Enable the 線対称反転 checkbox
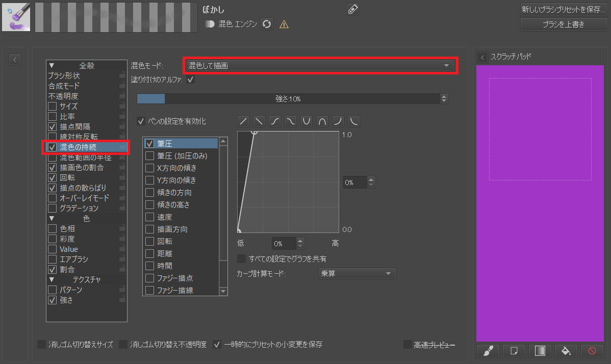 tap(52, 137)
